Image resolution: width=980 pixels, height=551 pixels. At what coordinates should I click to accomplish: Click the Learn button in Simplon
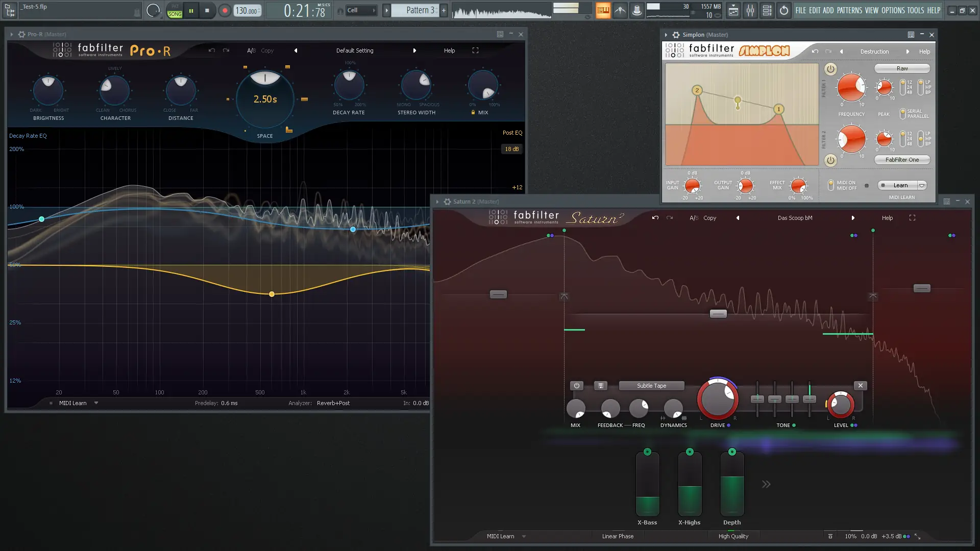tap(900, 185)
